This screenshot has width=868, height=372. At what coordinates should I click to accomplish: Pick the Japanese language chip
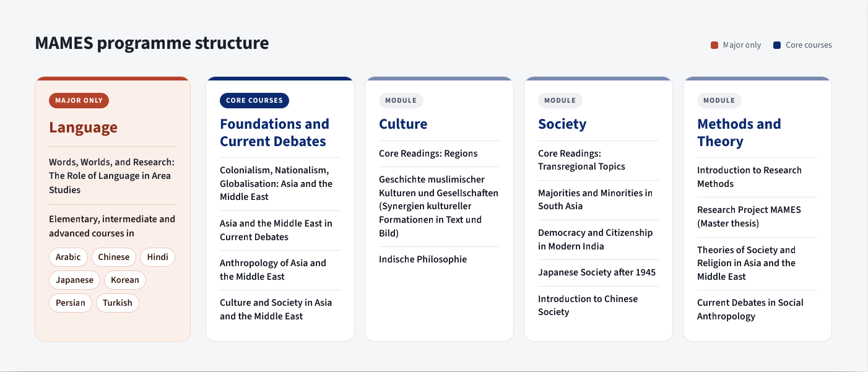coord(74,280)
